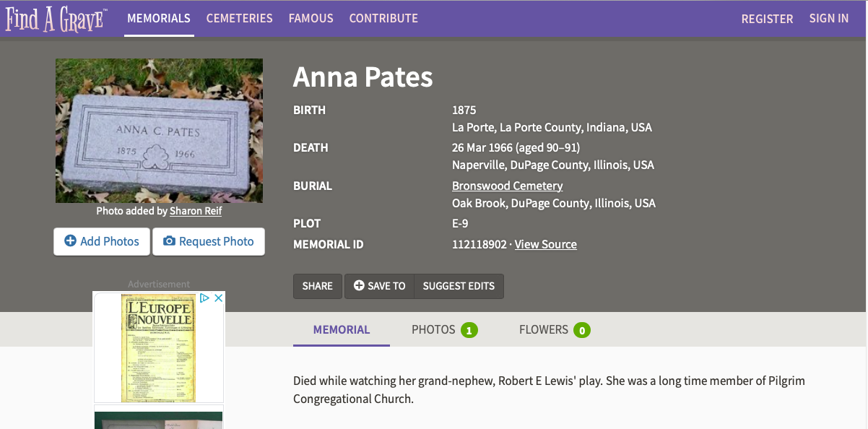Screen dimensions: 868x429
Task: Click the Find A Grave logo
Action: (x=56, y=19)
